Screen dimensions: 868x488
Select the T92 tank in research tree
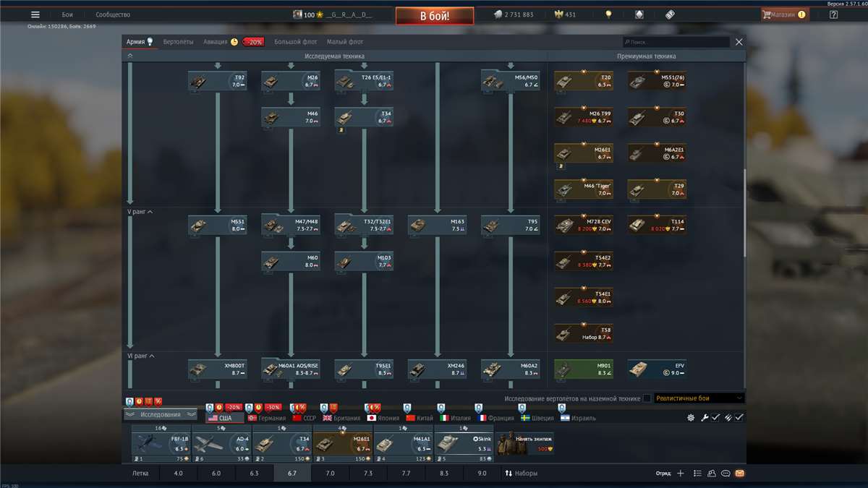tap(217, 81)
